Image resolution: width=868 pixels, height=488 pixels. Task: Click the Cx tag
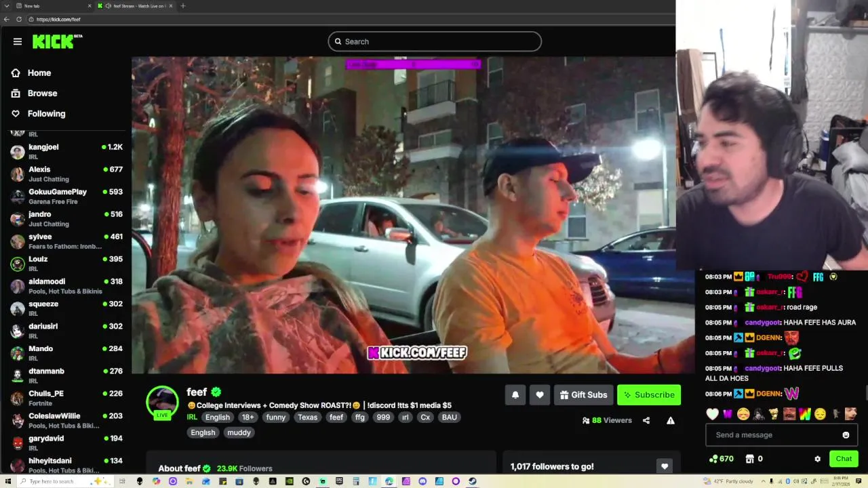[425, 417]
